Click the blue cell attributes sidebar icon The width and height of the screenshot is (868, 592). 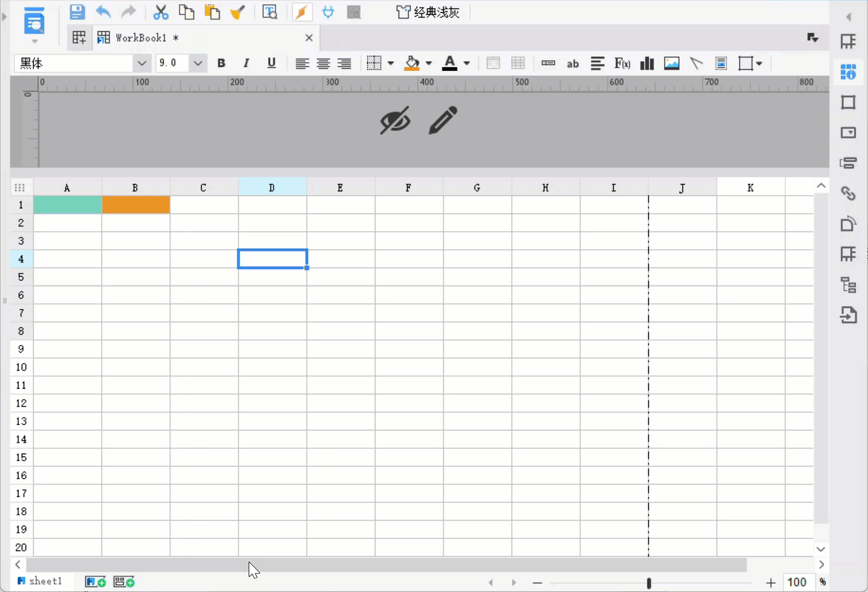click(x=848, y=72)
